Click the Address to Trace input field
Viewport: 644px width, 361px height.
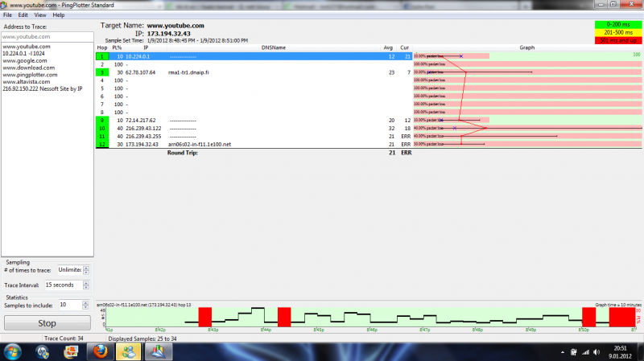[x=47, y=37]
